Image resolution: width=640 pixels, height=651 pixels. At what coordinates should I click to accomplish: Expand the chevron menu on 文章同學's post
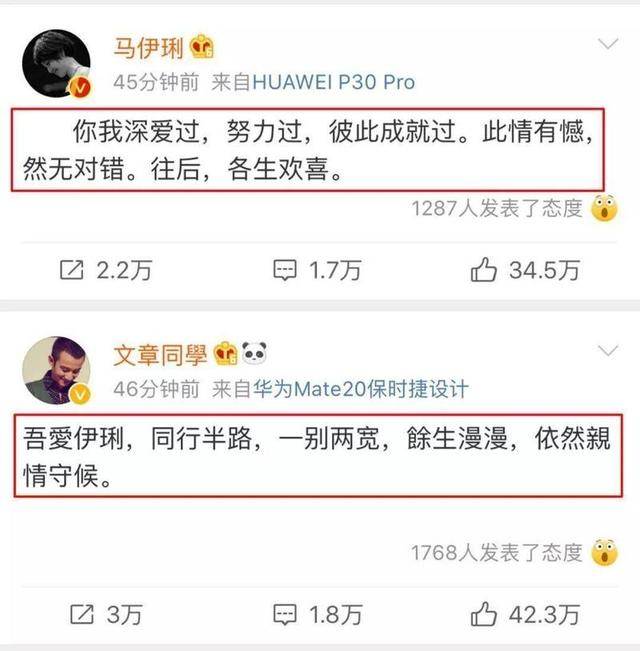pyautogui.click(x=608, y=350)
